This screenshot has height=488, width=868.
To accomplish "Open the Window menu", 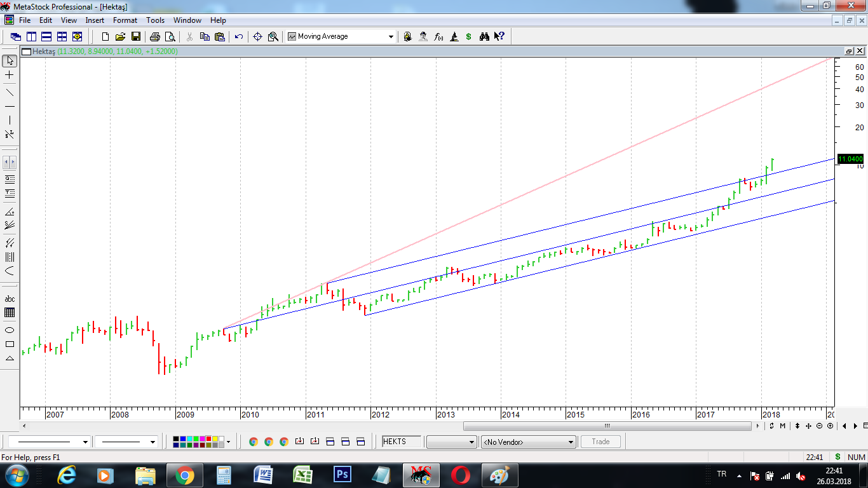I will point(187,20).
